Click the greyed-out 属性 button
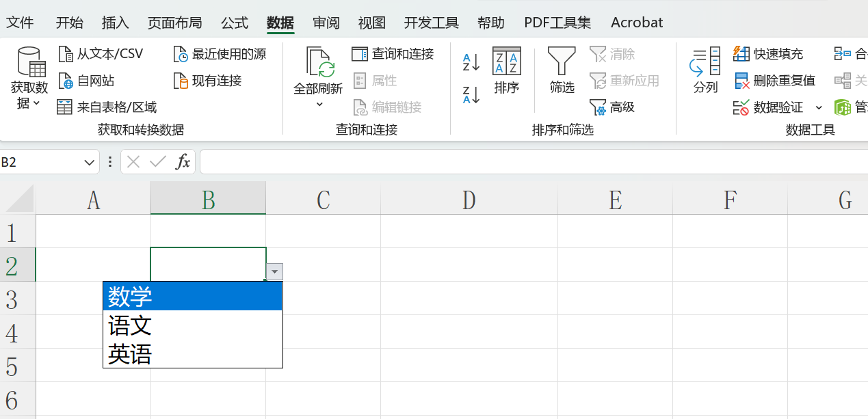Image resolution: width=868 pixels, height=419 pixels. (x=375, y=81)
